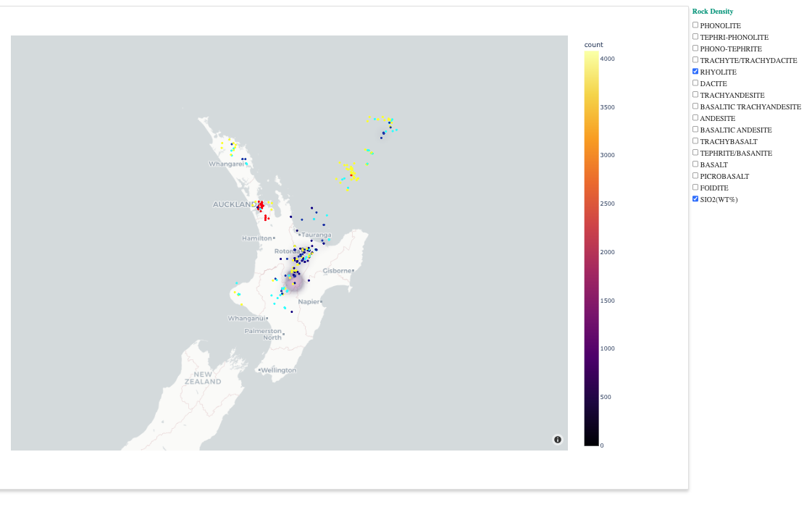
Task: Enable the PICROBASALT option
Action: tap(695, 175)
